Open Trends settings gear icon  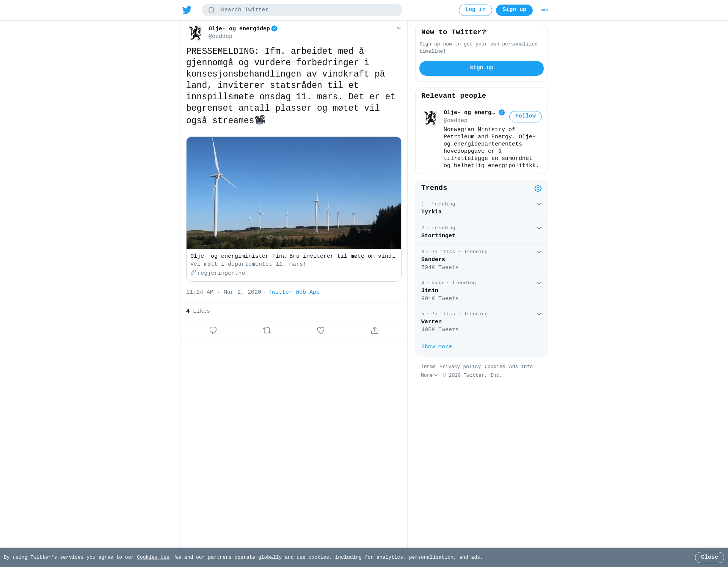538,188
